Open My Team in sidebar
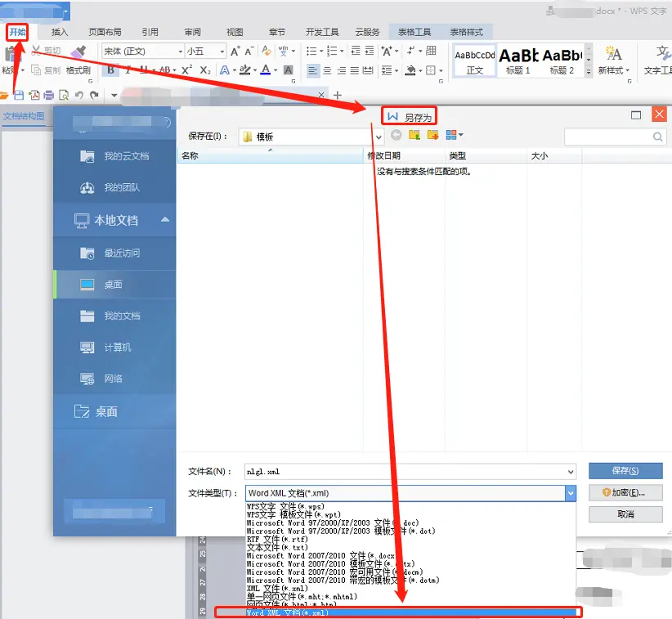Viewport: 672px width, 619px height. tap(114, 187)
